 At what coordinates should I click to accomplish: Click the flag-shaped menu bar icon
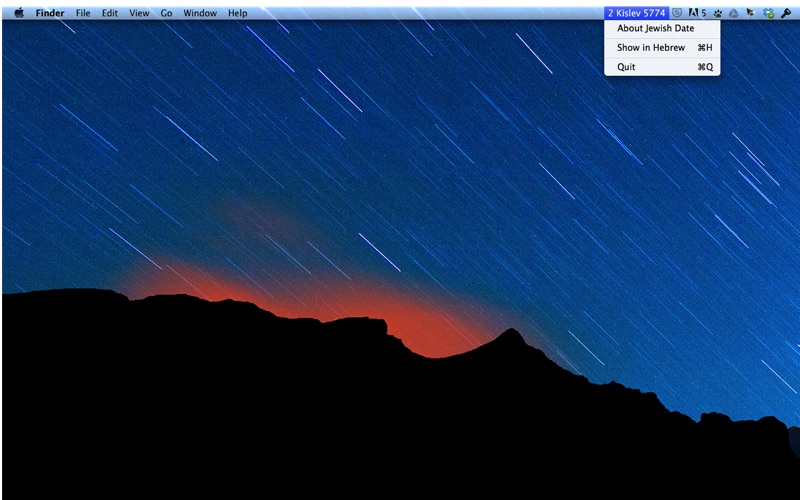click(751, 13)
